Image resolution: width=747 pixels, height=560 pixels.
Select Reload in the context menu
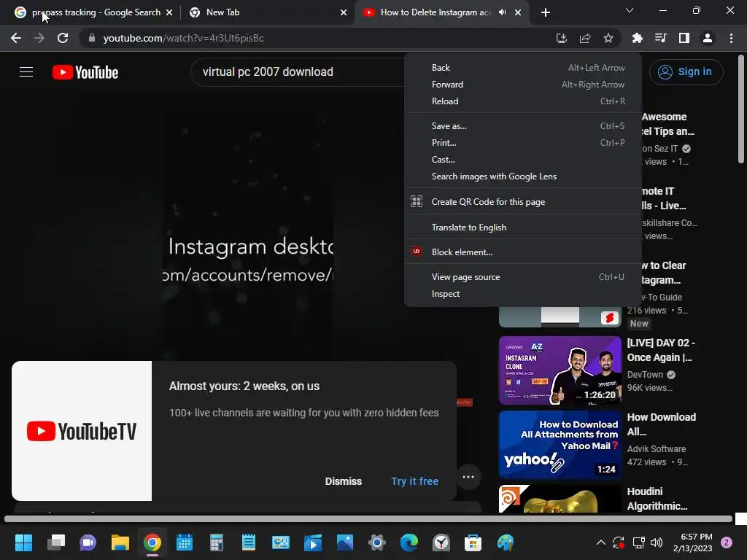click(523, 101)
